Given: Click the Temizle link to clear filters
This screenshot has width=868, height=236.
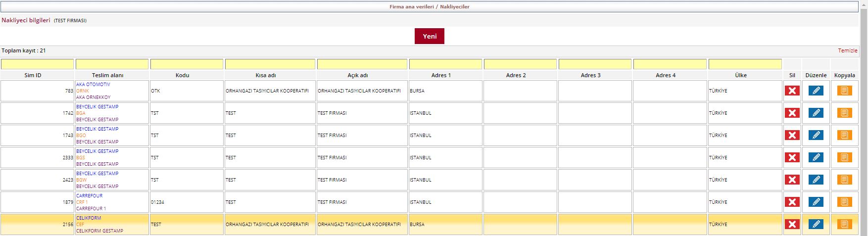Looking at the screenshot, I should coord(847,50).
